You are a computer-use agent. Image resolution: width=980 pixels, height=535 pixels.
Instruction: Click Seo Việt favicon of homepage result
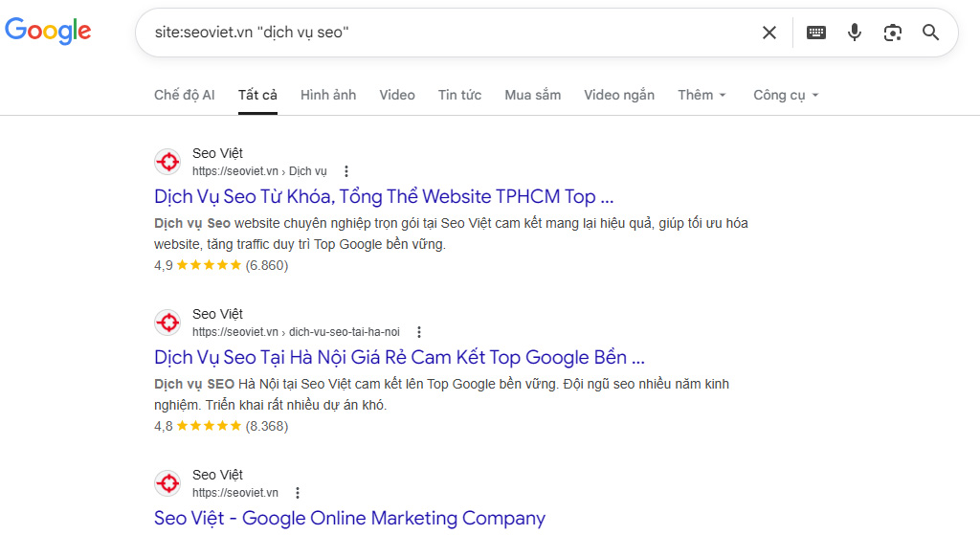(x=167, y=483)
